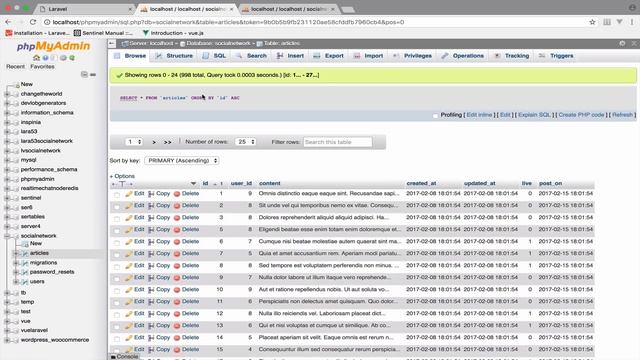
Task: Click the users table icon in tree
Action: click(25, 282)
